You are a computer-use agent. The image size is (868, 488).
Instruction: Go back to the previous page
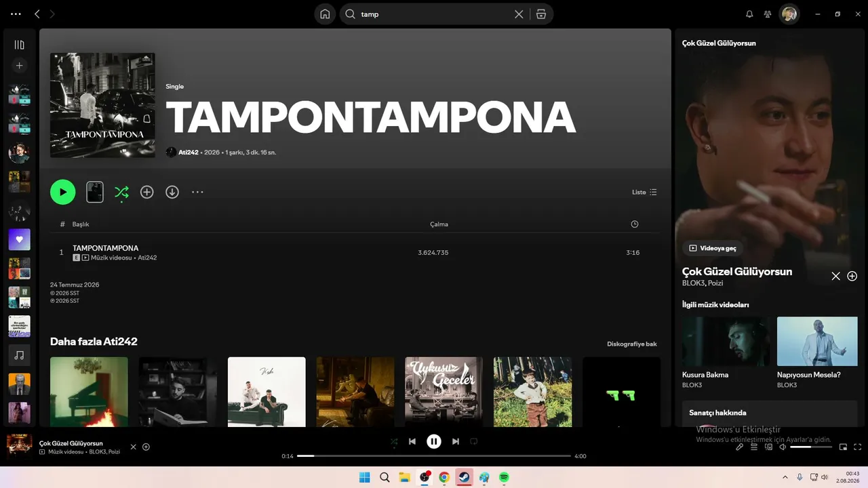[x=37, y=14]
